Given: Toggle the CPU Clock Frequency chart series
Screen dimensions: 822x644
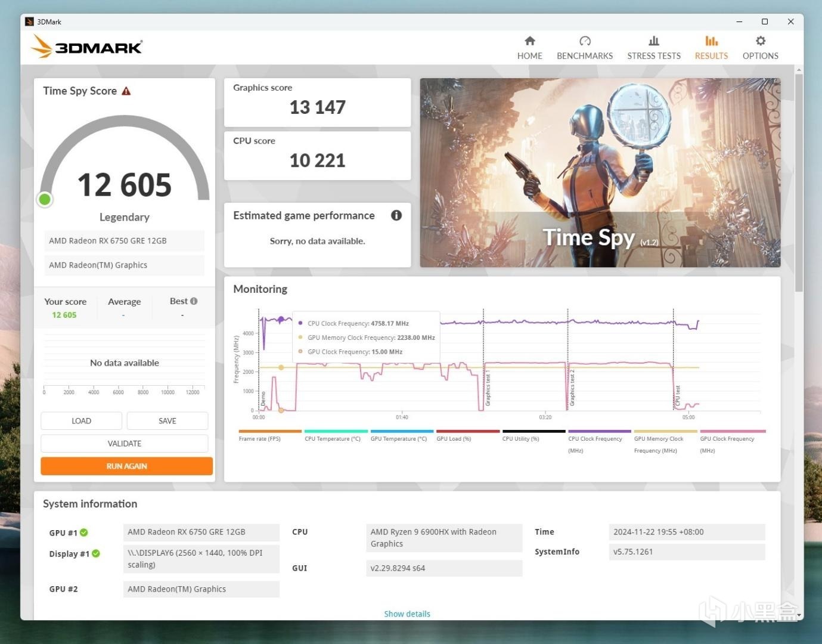Looking at the screenshot, I should (x=600, y=442).
